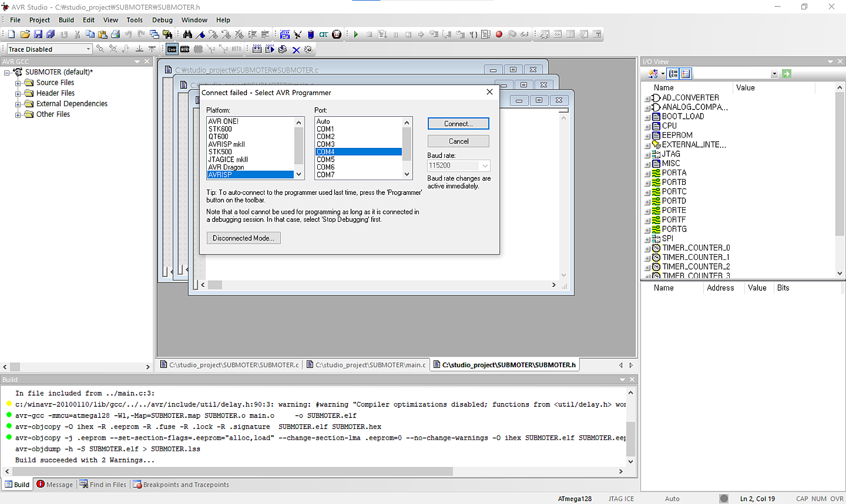The height and width of the screenshot is (504, 846).
Task: Click the Disconnected Mode... button
Action: 243,238
